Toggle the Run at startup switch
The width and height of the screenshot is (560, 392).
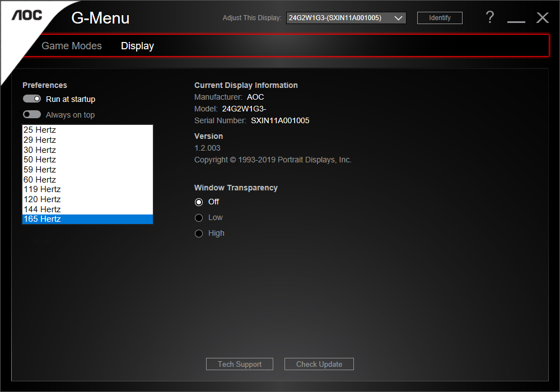[x=32, y=99]
